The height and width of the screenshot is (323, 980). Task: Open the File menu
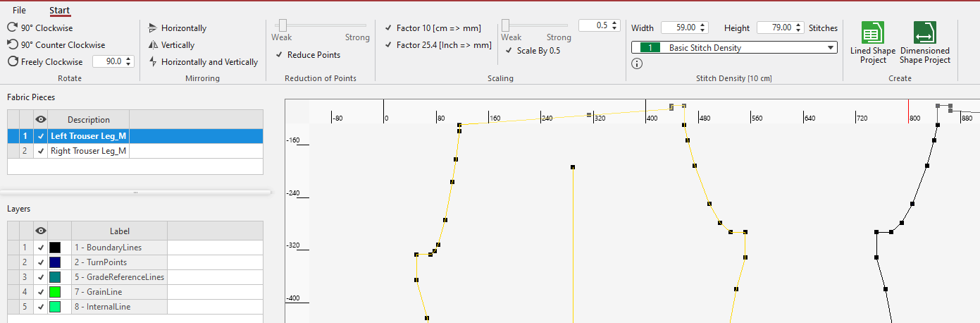coord(19,11)
